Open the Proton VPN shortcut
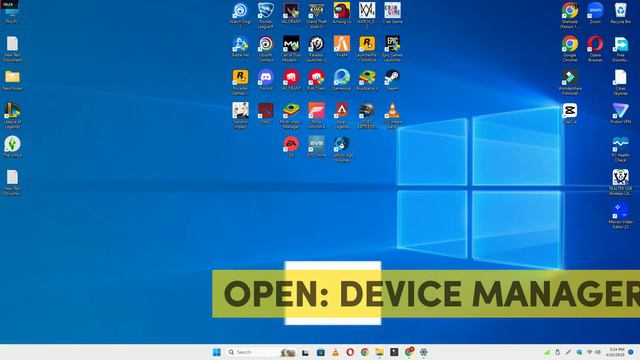 (x=620, y=113)
